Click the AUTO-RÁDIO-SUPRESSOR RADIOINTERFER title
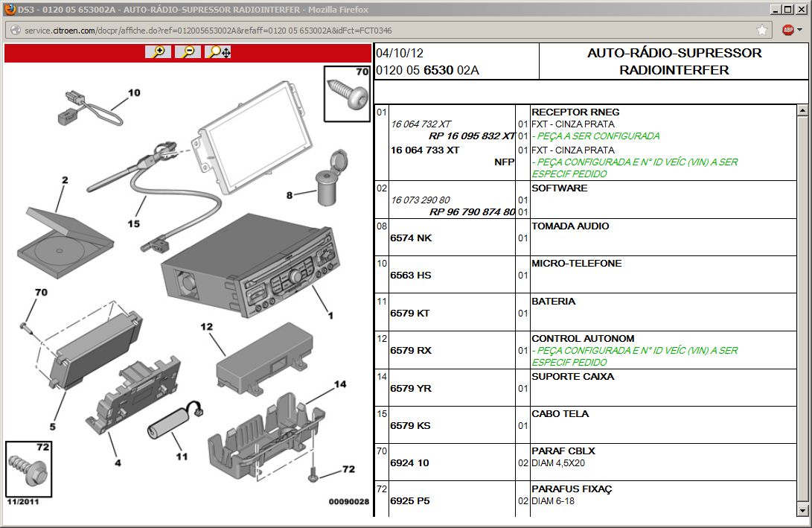Image resolution: width=812 pixels, height=528 pixels. [674, 62]
